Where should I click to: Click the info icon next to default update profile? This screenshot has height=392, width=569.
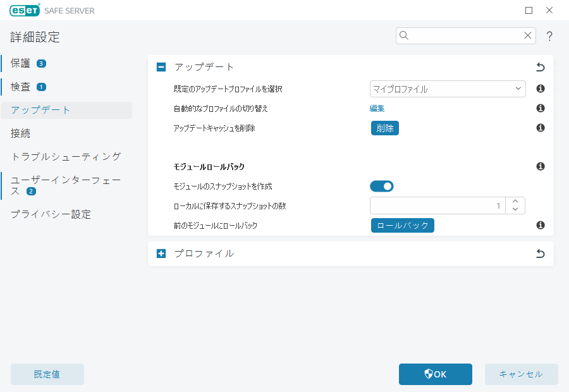point(540,89)
